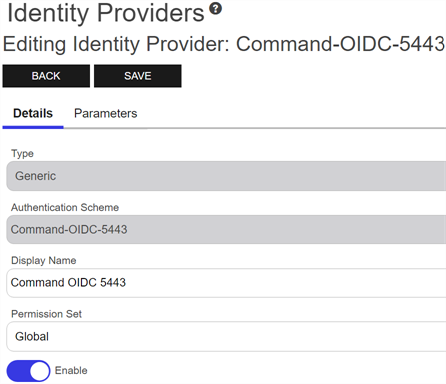
Task: Click the Display Name label
Action: pos(44,260)
